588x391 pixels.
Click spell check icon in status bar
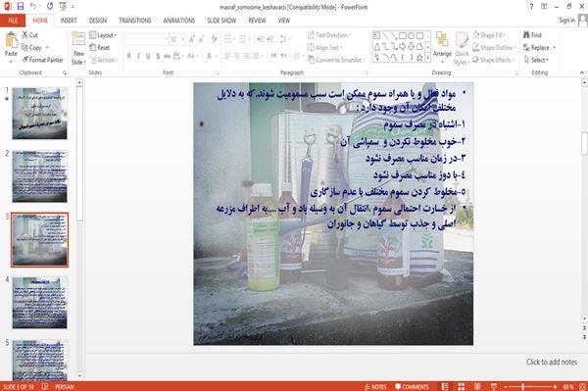point(45,386)
